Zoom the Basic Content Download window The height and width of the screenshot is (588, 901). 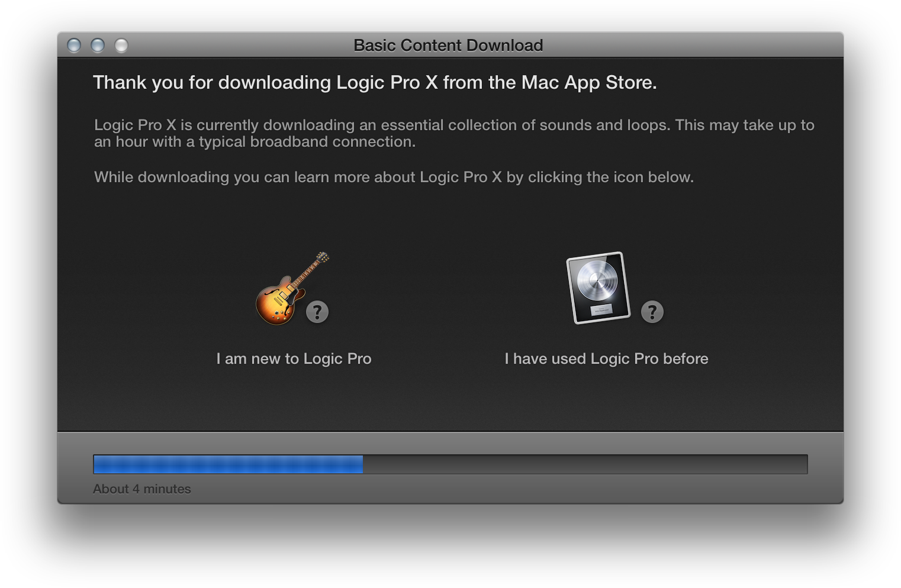click(x=121, y=46)
